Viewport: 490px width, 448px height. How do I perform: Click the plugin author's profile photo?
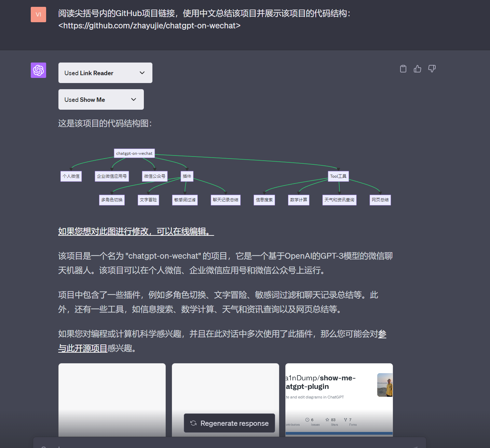tap(385, 385)
